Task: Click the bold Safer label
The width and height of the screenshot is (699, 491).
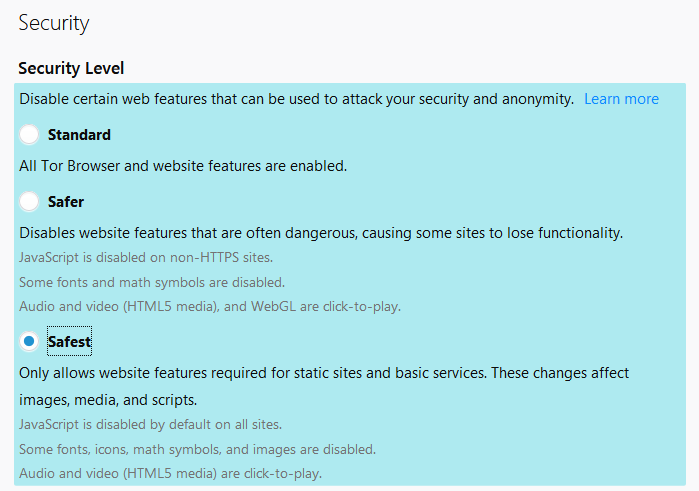Action: coord(66,202)
